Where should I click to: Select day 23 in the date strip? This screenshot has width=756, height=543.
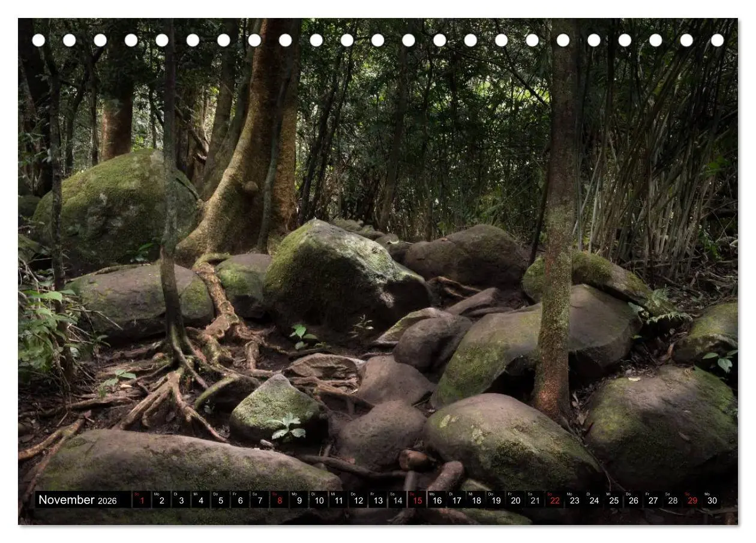pyautogui.click(x=574, y=500)
